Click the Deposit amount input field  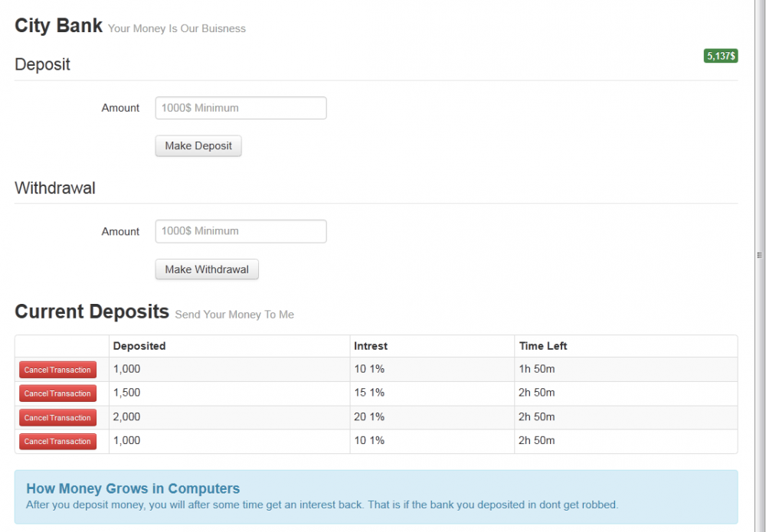241,108
